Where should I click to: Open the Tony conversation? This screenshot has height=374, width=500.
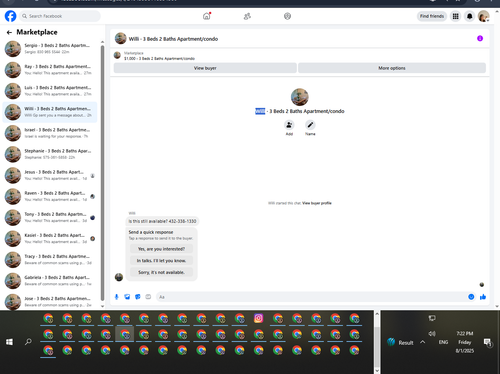[x=50, y=217]
